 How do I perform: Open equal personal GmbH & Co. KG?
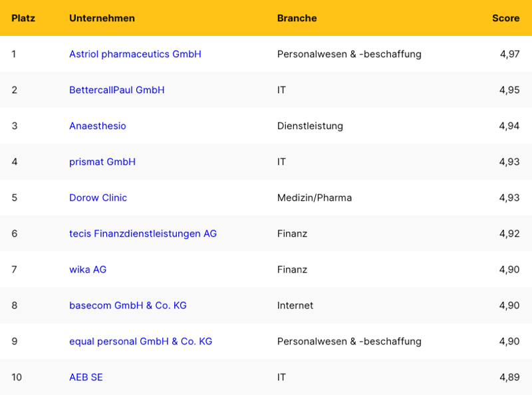click(x=140, y=341)
